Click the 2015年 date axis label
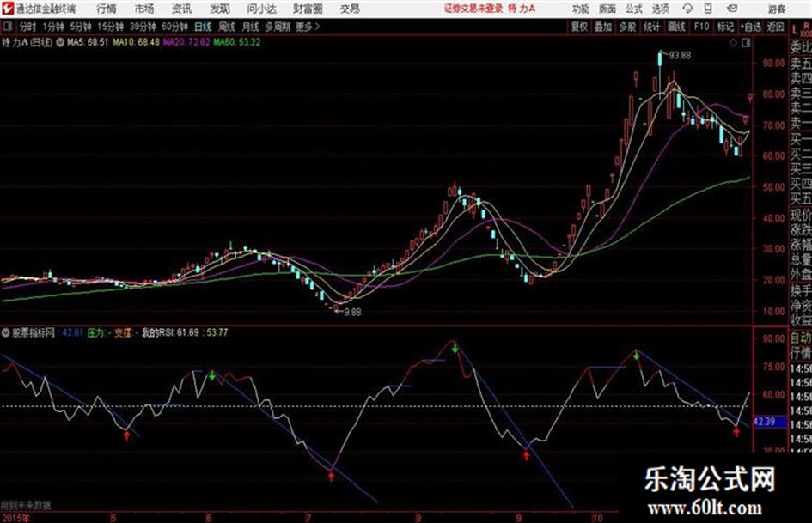Image resolution: width=812 pixels, height=523 pixels. 15,517
